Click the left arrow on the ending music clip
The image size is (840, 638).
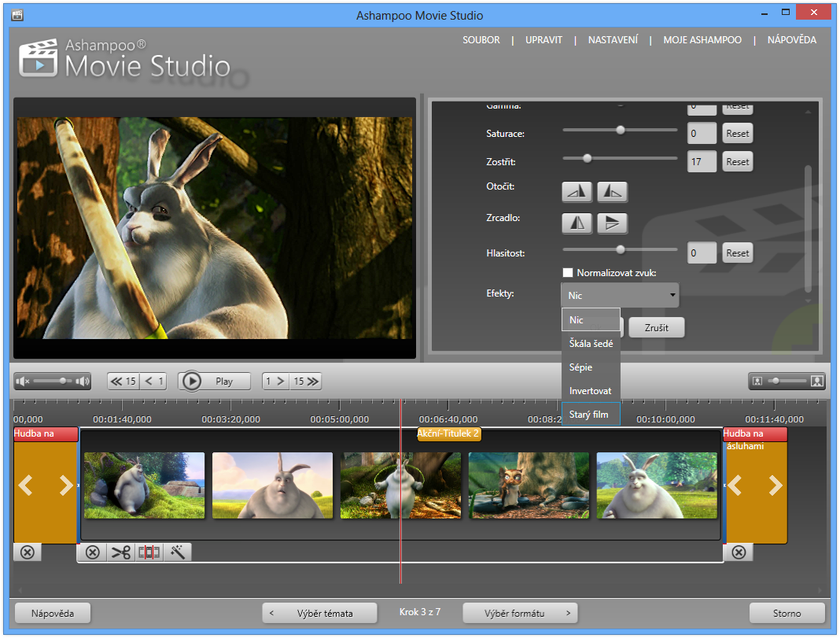735,485
